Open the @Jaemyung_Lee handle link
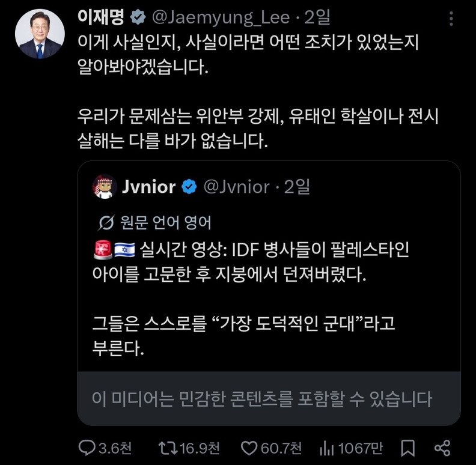The image size is (476, 465). [222, 19]
